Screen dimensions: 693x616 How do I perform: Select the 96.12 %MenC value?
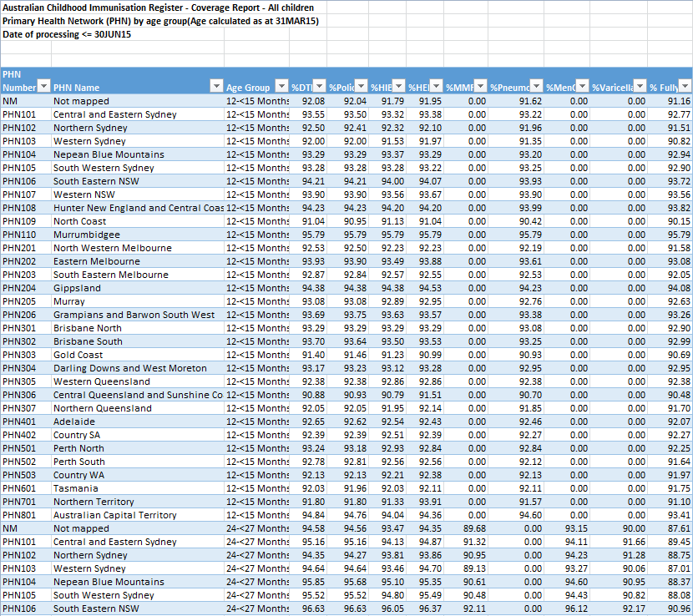pos(567,608)
